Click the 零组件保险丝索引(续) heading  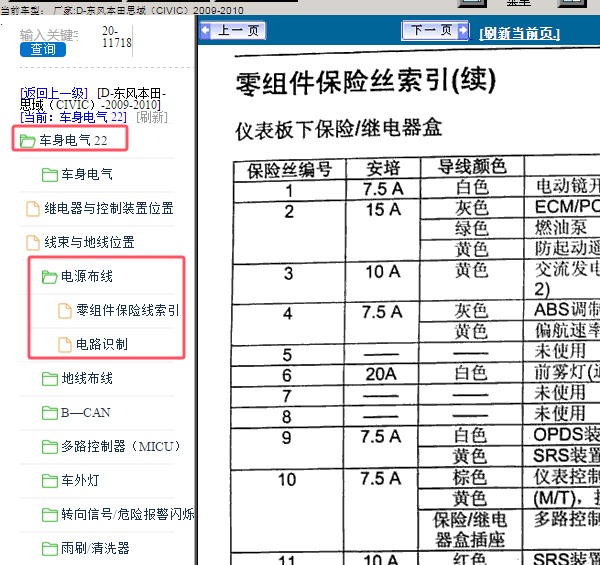(x=366, y=81)
